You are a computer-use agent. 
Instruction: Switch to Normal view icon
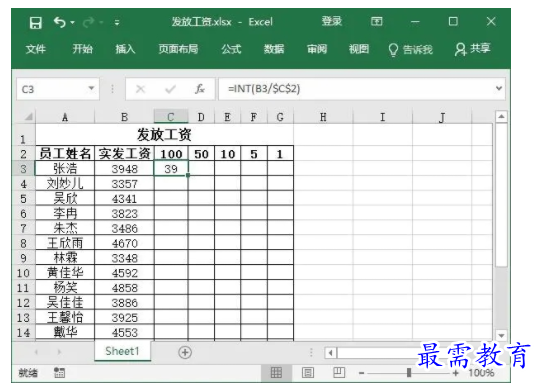[x=276, y=372]
